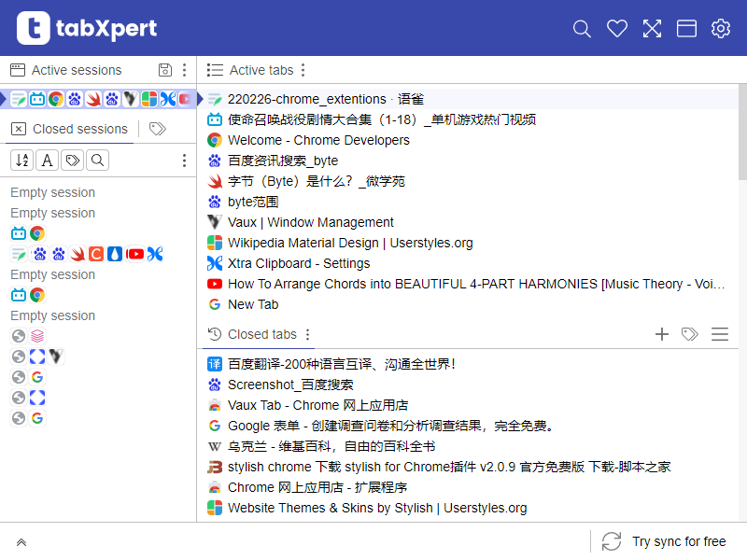Reopen Vaux Tab - Chrome 网上应用店 closed tab
747x560 pixels.
(468, 405)
